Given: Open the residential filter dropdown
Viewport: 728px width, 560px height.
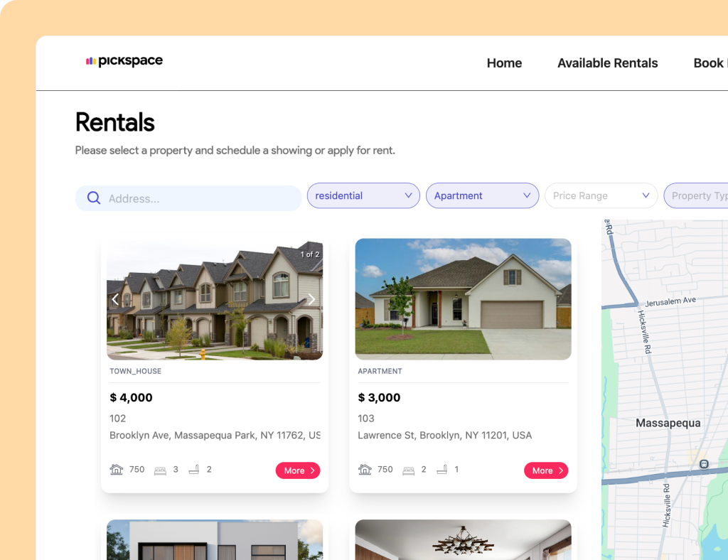Looking at the screenshot, I should [363, 195].
